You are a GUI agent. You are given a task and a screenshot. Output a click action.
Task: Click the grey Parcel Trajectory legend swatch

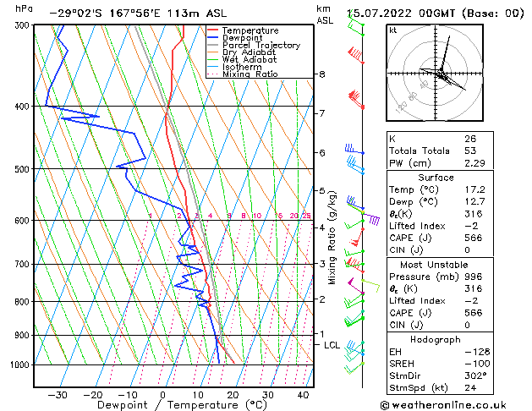(213, 45)
